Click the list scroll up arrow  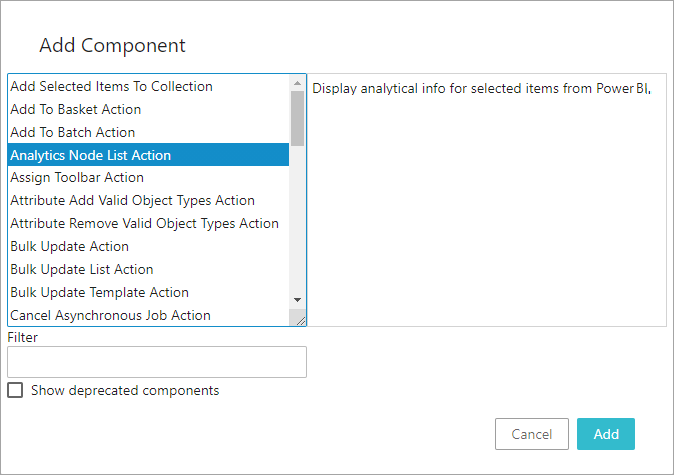[297, 83]
